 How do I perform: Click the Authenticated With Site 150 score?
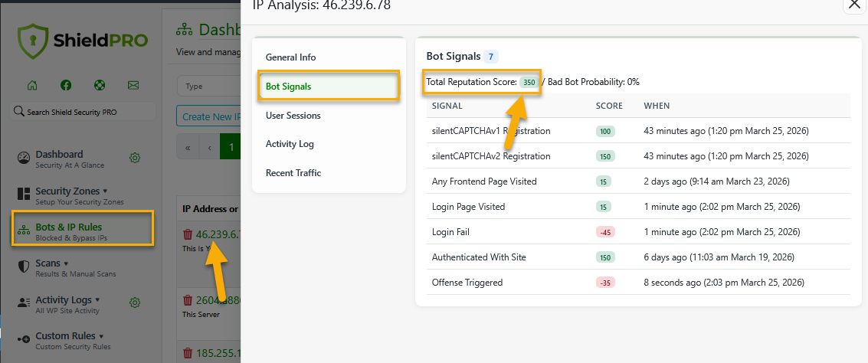pyautogui.click(x=605, y=257)
